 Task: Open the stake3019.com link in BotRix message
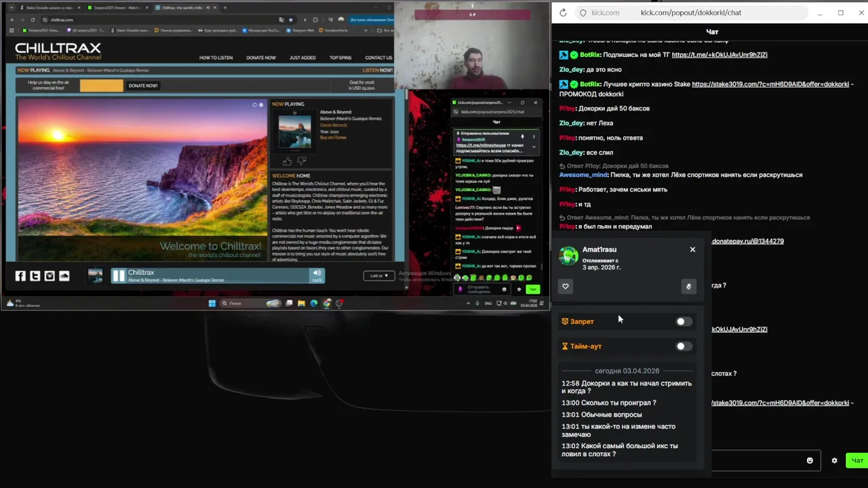pyautogui.click(x=770, y=85)
